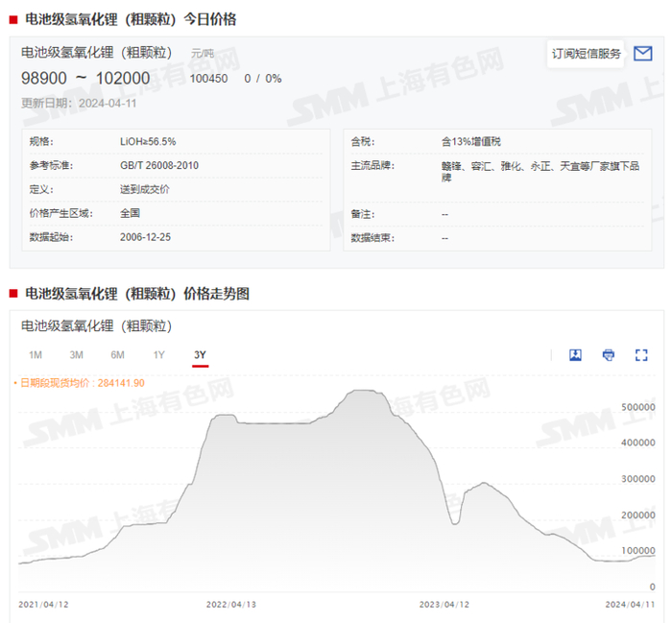
Task: Click y-axis label 100000
Action: click(x=638, y=551)
